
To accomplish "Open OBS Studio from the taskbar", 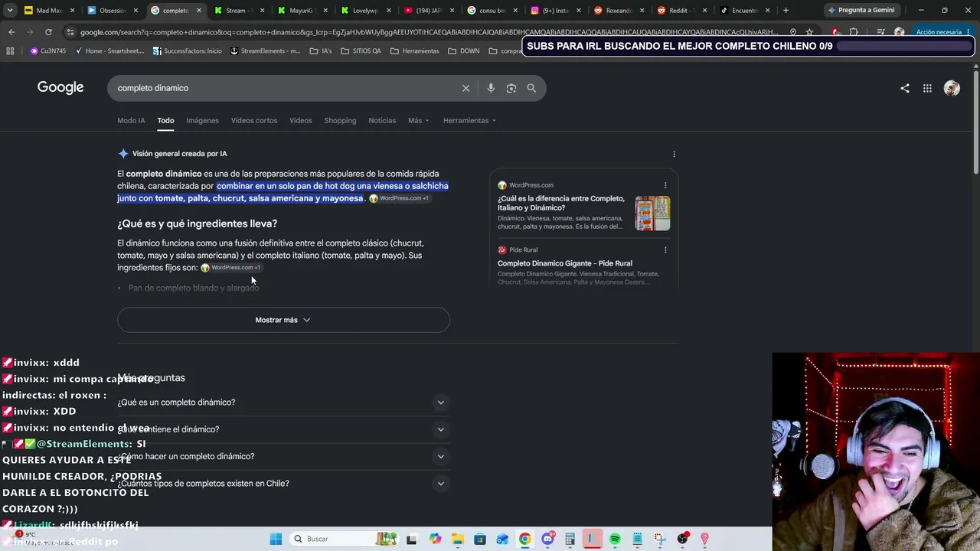I will pyautogui.click(x=682, y=539).
